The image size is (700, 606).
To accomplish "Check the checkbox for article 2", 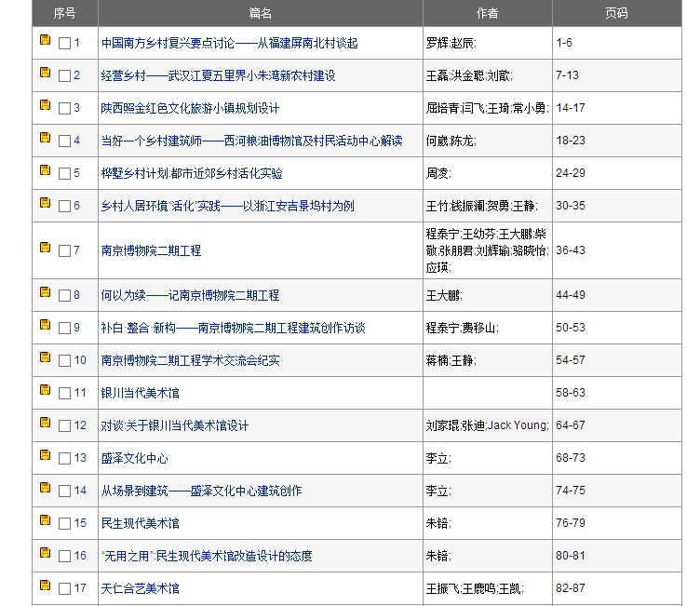I will tap(65, 76).
